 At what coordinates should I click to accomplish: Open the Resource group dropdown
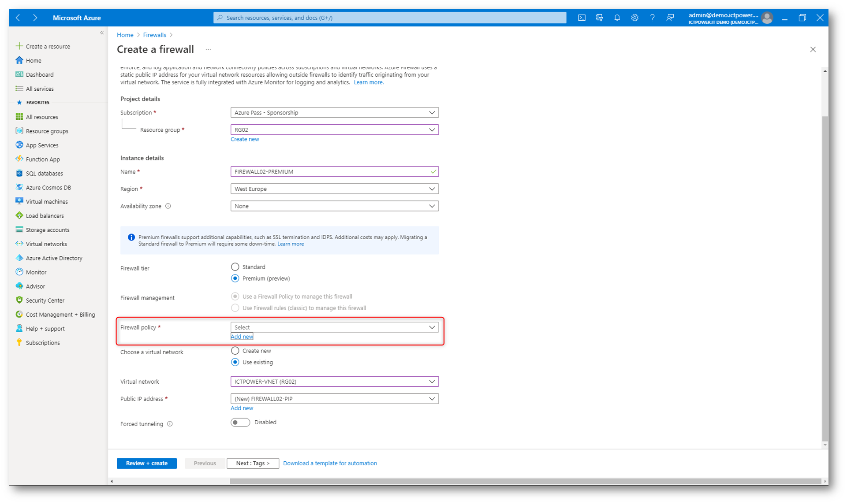(335, 130)
